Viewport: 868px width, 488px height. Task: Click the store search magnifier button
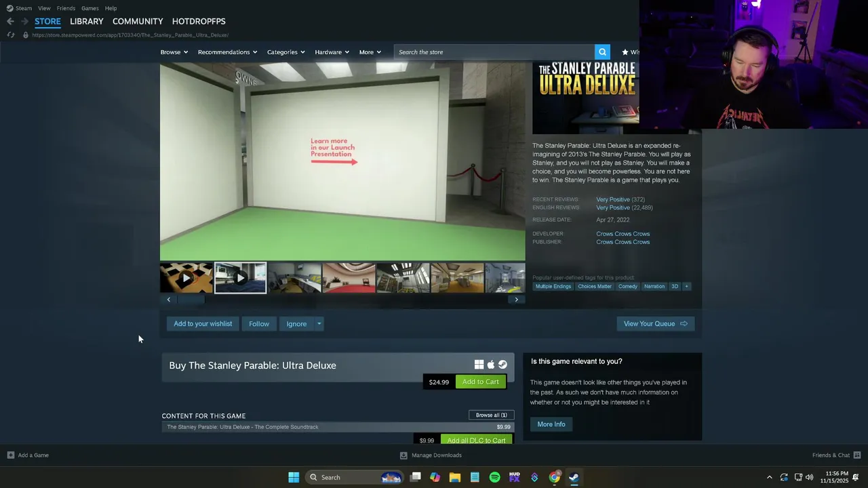tap(602, 52)
